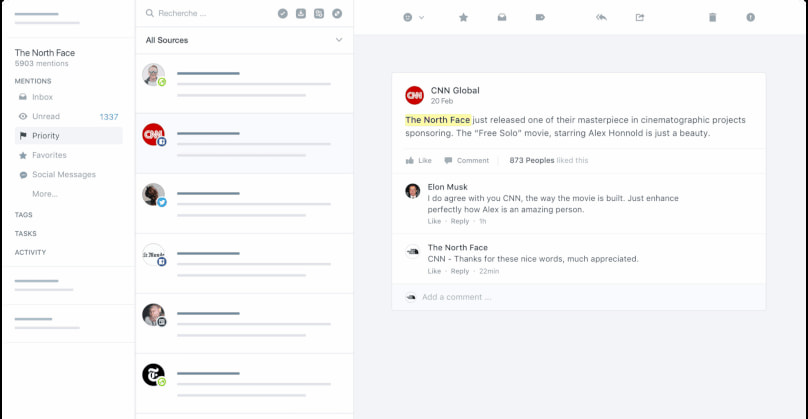Open the New York Times mention
The height and width of the screenshot is (419, 808).
tap(244, 383)
